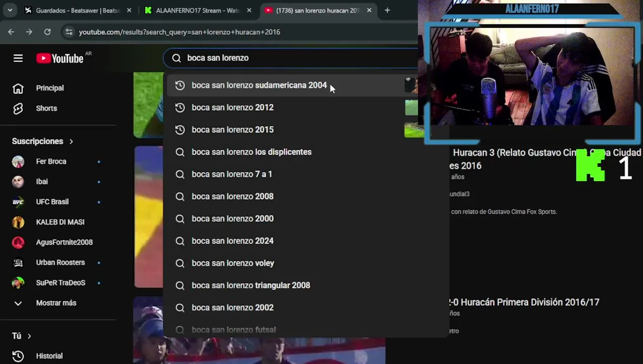This screenshot has width=643, height=364.
Task: Click the search magnifier inside search box
Action: 176,58
